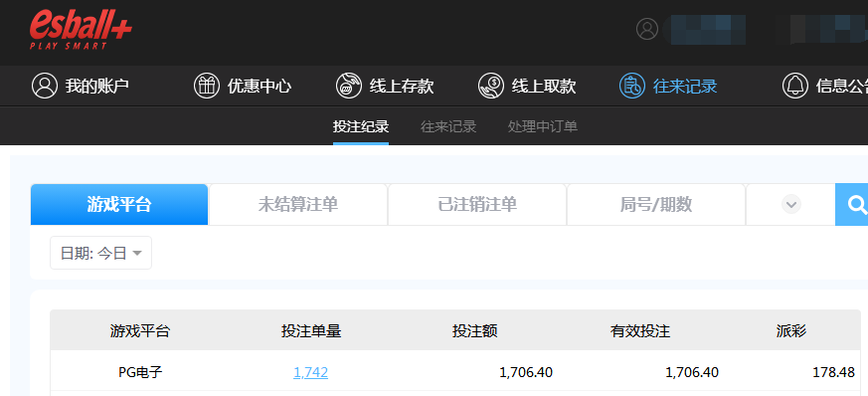Open the user profile avatar icon

pyautogui.click(x=647, y=29)
